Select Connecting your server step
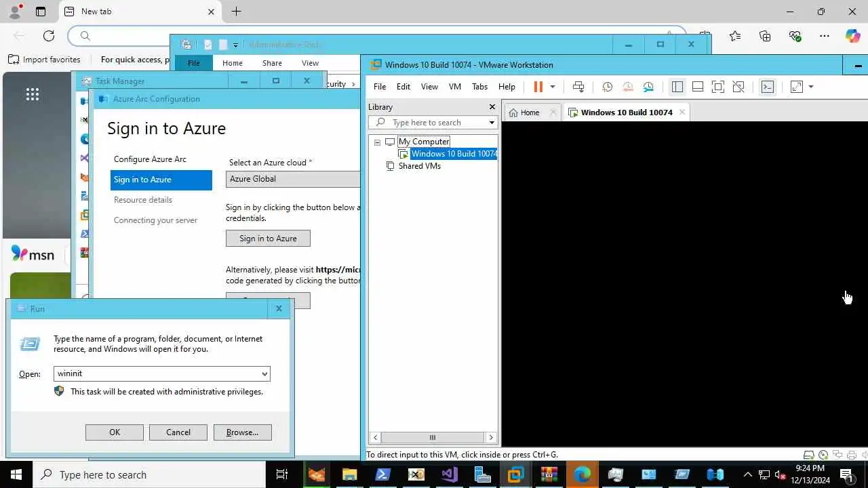This screenshot has height=488, width=868. [x=155, y=220]
